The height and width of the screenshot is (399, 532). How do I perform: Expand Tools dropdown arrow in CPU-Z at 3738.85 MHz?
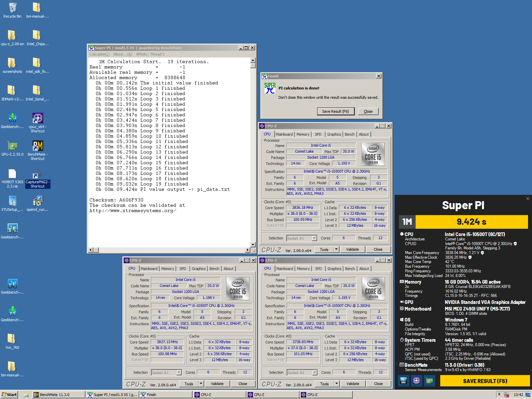click(336, 384)
